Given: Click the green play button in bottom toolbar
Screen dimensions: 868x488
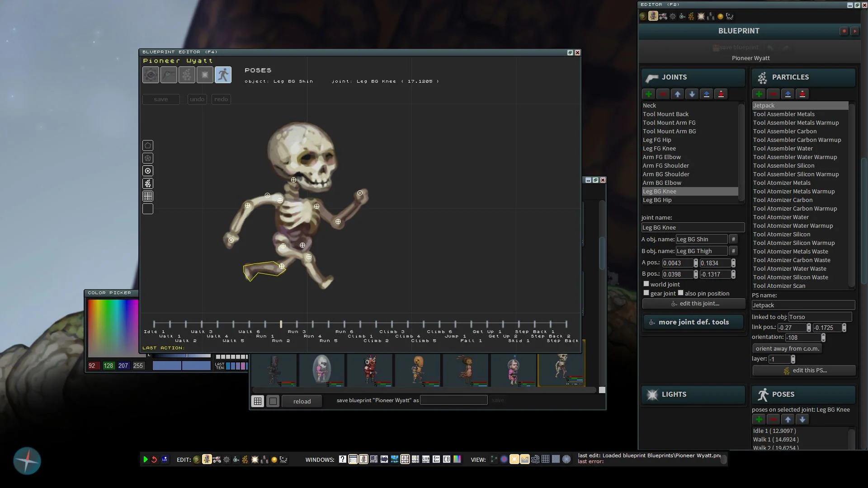Looking at the screenshot, I should (146, 460).
